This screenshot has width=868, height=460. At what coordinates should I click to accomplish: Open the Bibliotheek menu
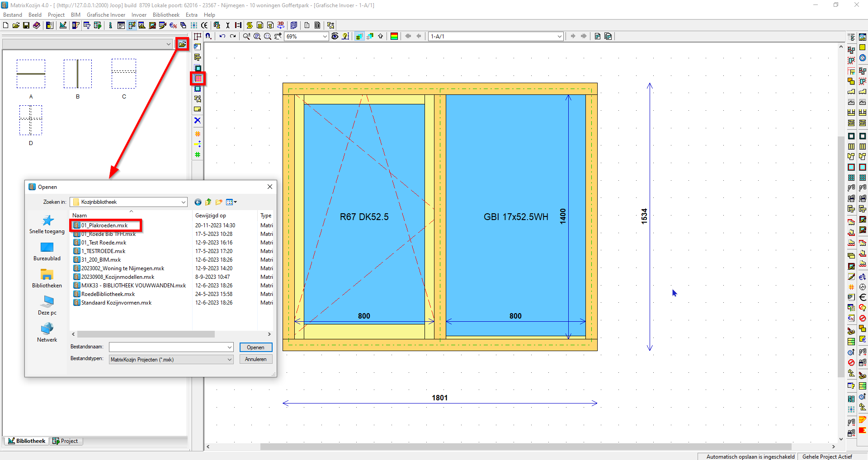[x=165, y=14]
